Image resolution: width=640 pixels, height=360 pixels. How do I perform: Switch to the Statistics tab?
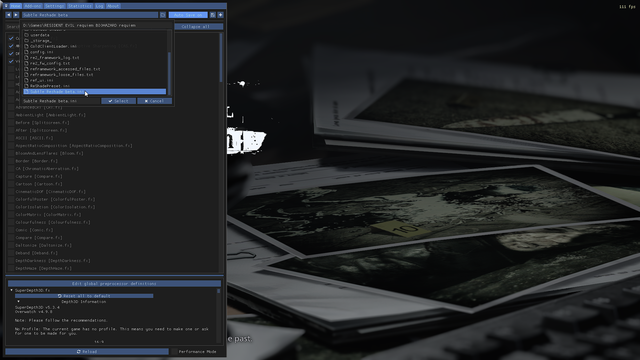pos(80,6)
